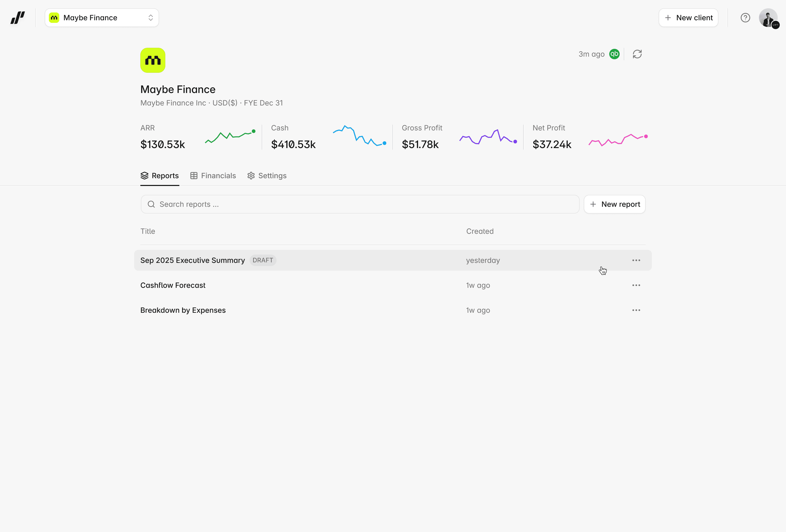Open options menu for Breakdown by Expenses
Image resolution: width=786 pixels, height=532 pixels.
[x=636, y=310]
